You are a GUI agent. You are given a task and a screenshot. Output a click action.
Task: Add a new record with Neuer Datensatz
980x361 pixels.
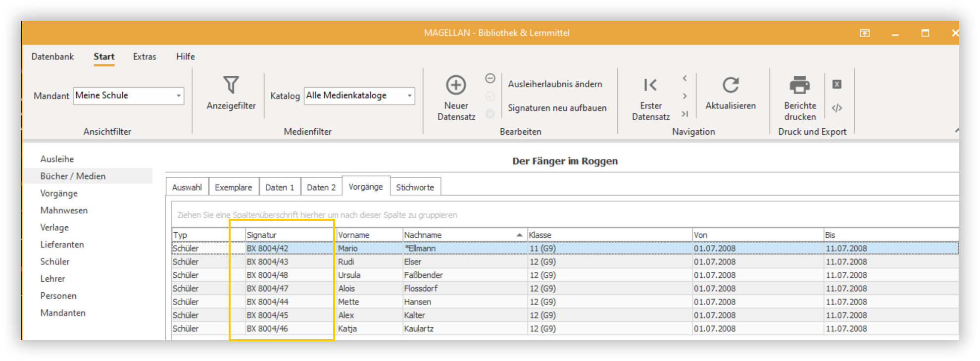click(x=456, y=98)
